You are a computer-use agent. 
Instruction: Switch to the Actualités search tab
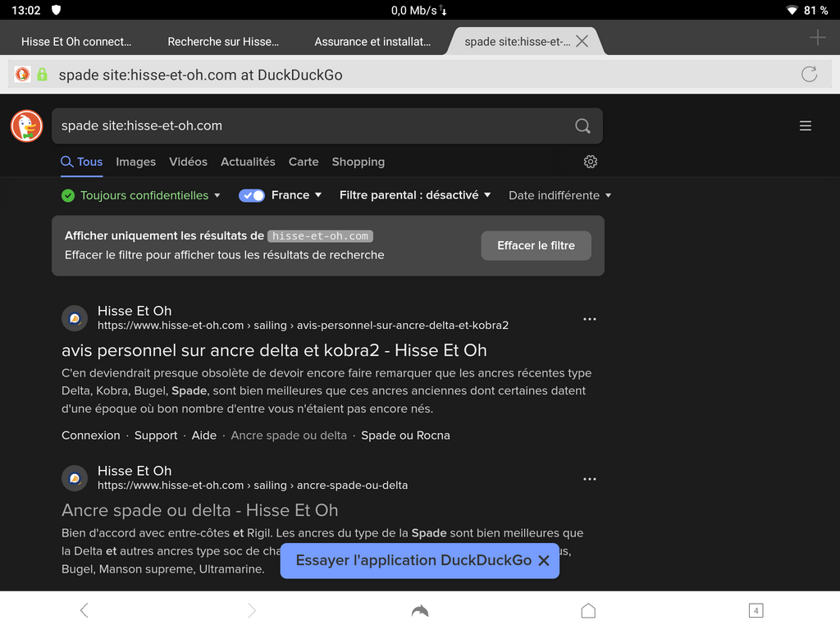[x=248, y=162]
